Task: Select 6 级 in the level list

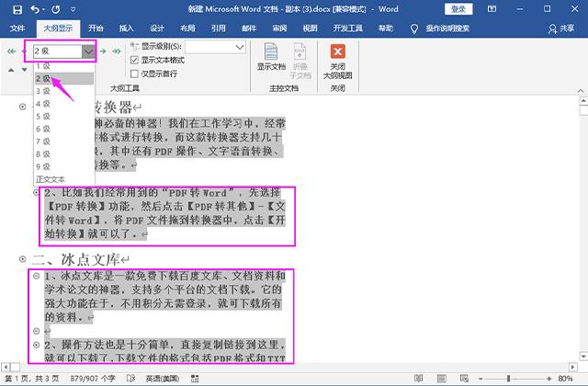Action: [x=63, y=129]
